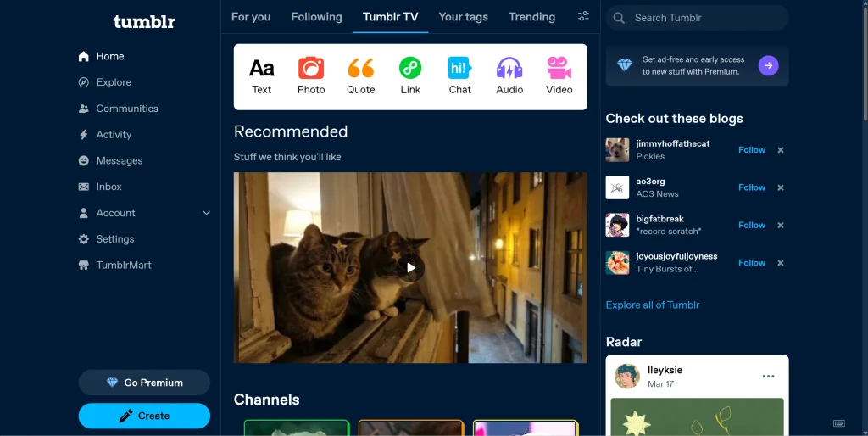The height and width of the screenshot is (436, 868).
Task: Create a new Chat post
Action: pyautogui.click(x=459, y=75)
